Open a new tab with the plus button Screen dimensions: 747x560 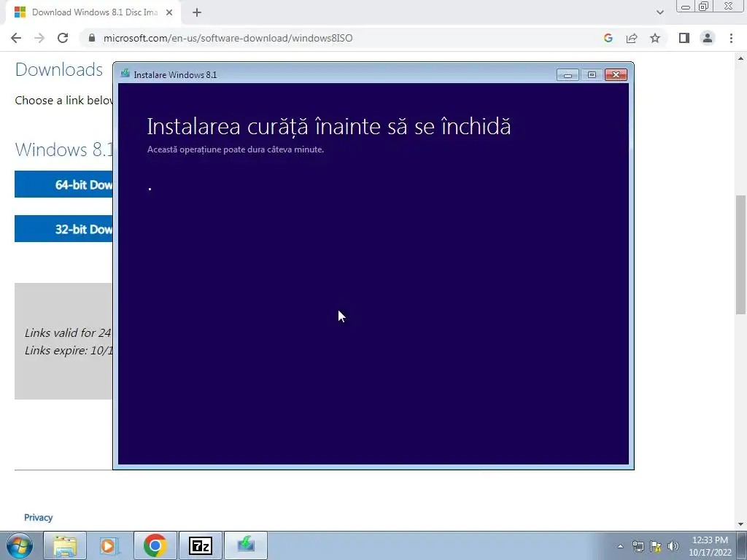tap(197, 12)
